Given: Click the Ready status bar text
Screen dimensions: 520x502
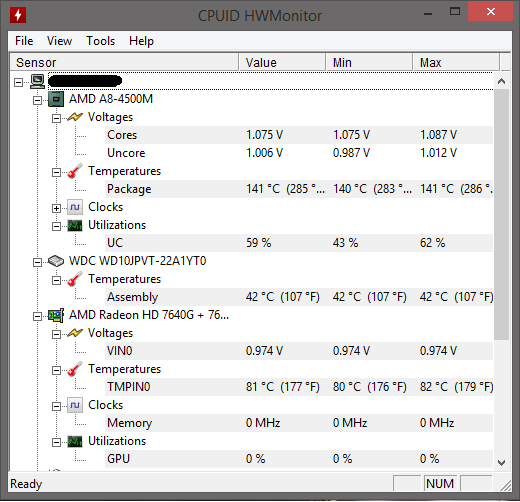Looking at the screenshot, I should click(26, 484).
